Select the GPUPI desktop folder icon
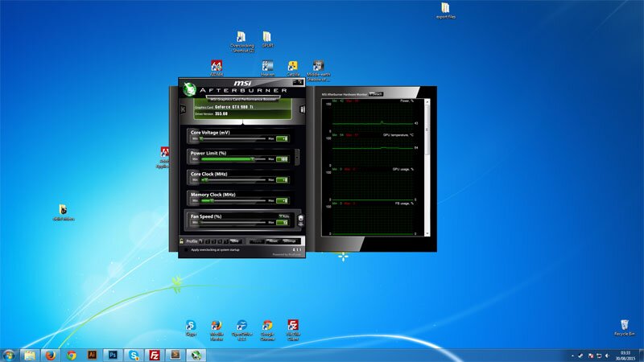Screen dimensions: 644x362 tap(267, 39)
